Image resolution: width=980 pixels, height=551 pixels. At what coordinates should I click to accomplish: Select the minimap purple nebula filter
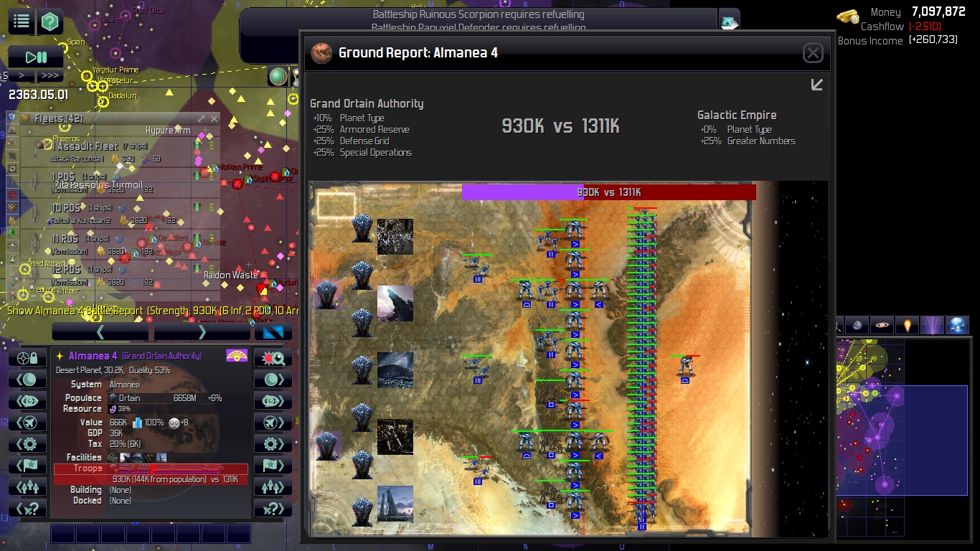[x=932, y=326]
